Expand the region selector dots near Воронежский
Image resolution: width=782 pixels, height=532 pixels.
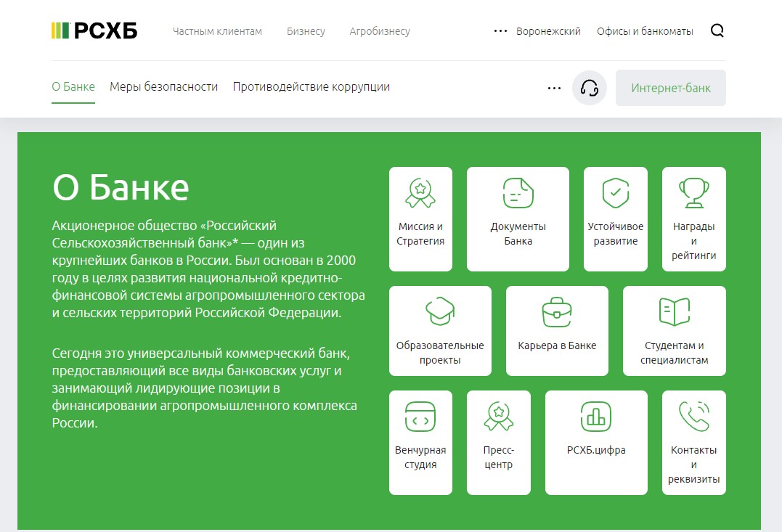point(500,31)
